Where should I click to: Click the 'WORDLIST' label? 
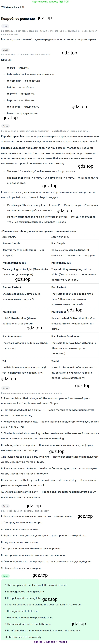click(6, 60)
